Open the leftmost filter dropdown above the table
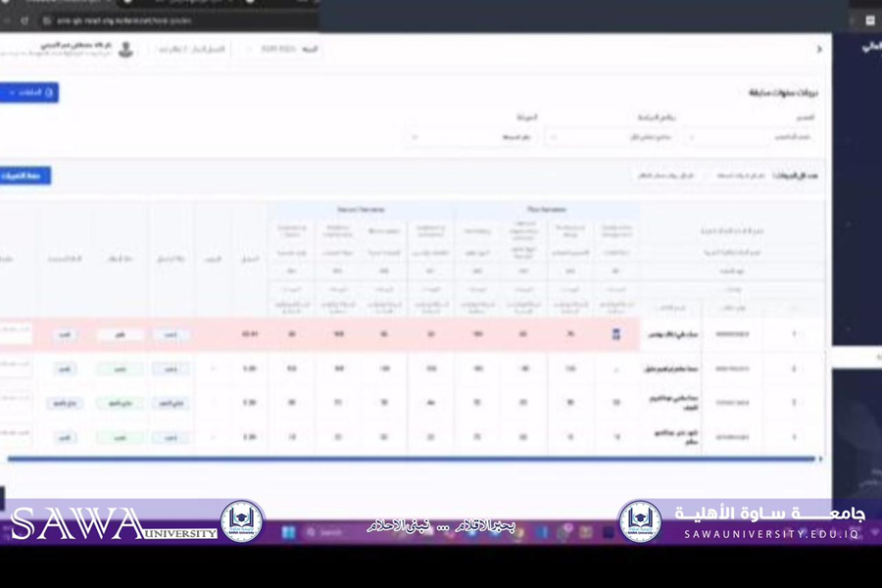Screen dimensions: 882x588 tap(470, 138)
